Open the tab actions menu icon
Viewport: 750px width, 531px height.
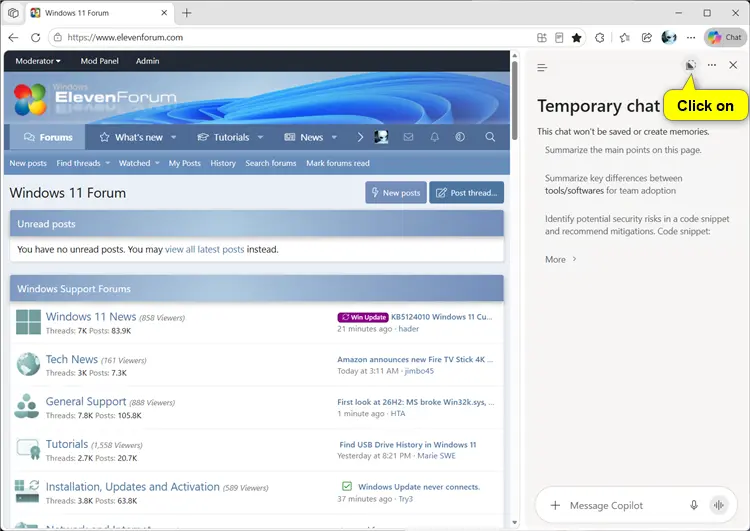pyautogui.click(x=13, y=13)
